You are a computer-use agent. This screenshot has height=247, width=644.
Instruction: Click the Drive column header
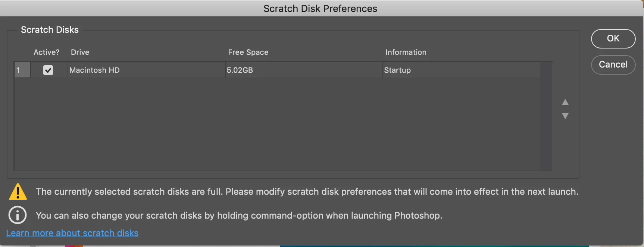click(x=80, y=52)
